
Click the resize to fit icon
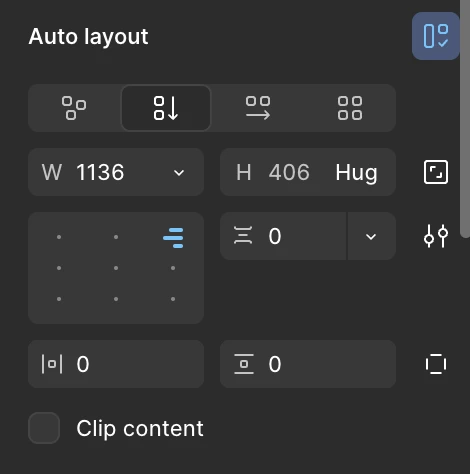click(436, 172)
